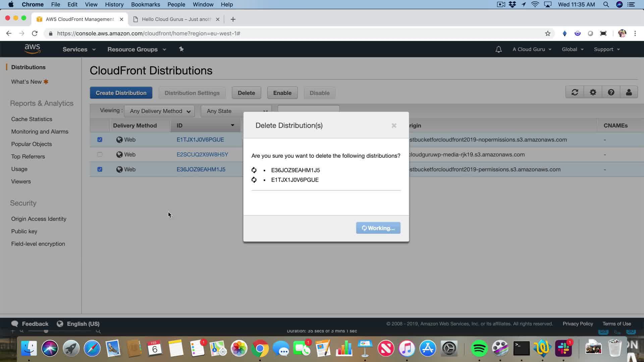The height and width of the screenshot is (362, 644).
Task: Click the pin shortcut icon in AWS navbar
Action: point(181,49)
